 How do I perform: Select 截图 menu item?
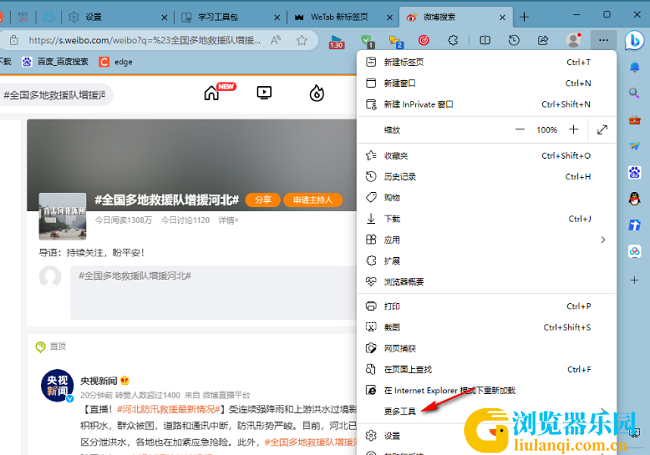[x=487, y=327]
